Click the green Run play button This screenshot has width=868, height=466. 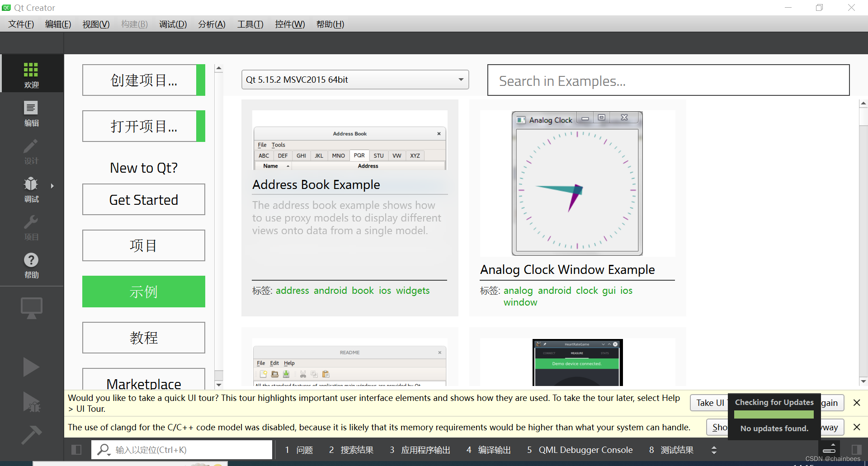tap(31, 367)
